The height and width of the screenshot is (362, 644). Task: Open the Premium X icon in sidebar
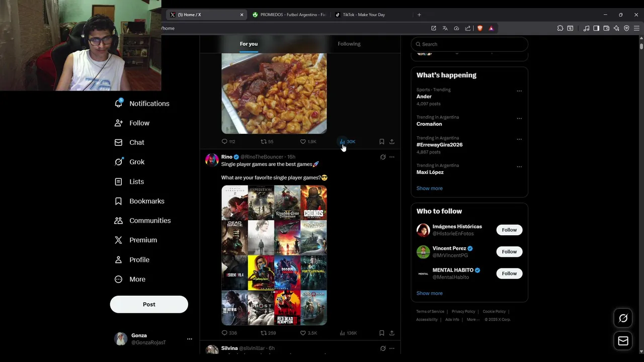(x=119, y=240)
